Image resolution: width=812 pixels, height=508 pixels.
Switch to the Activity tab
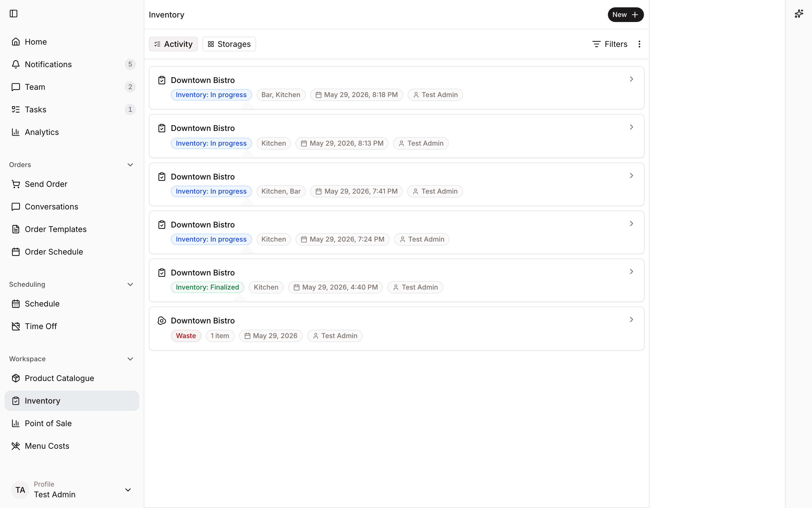coord(173,44)
